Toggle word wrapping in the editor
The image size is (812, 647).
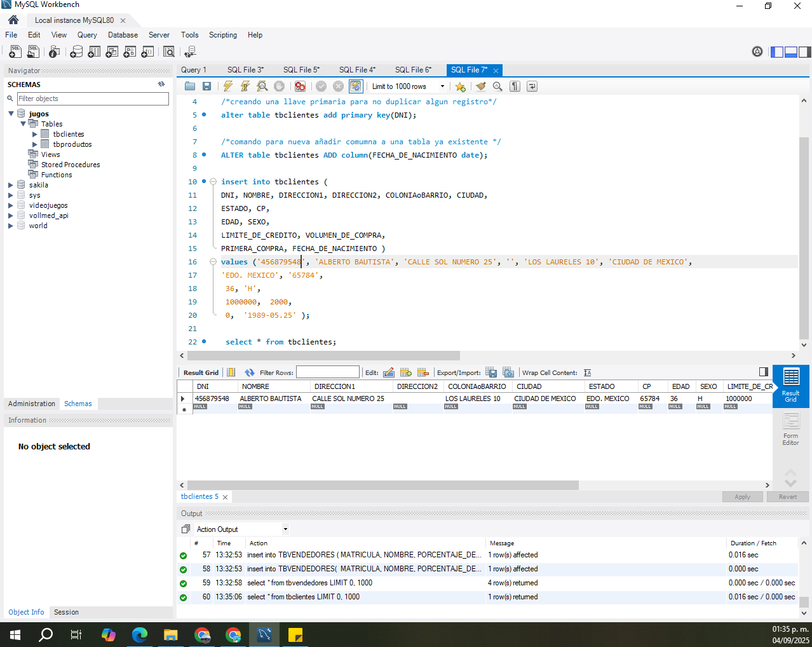tap(532, 86)
